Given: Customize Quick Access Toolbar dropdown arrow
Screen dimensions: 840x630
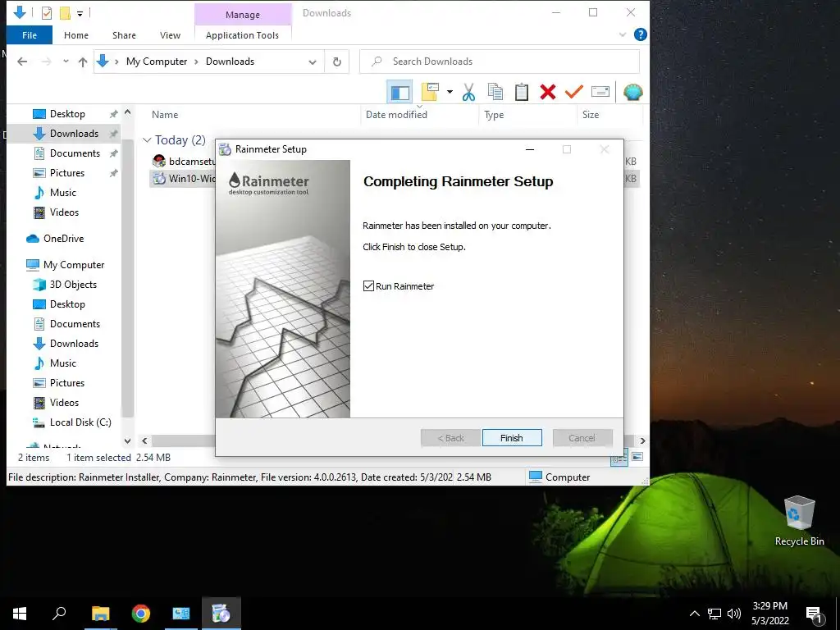Looking at the screenshot, I should coord(80,13).
